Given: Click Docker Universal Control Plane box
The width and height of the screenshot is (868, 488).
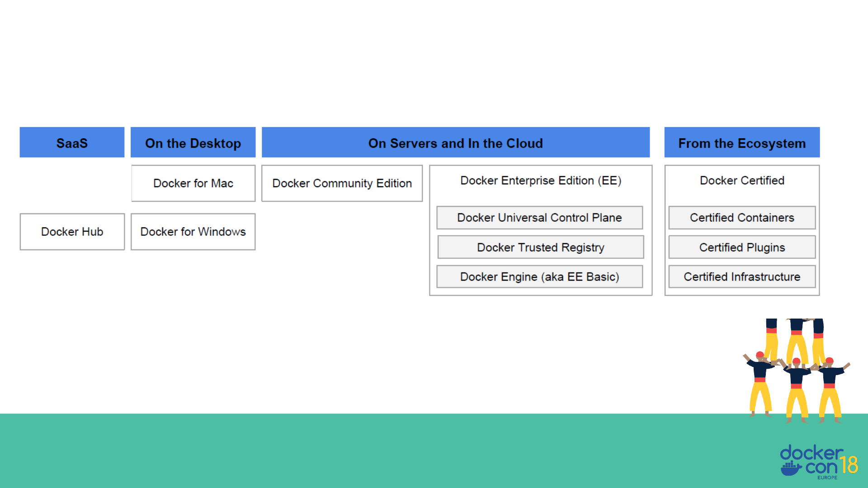Looking at the screenshot, I should 539,218.
